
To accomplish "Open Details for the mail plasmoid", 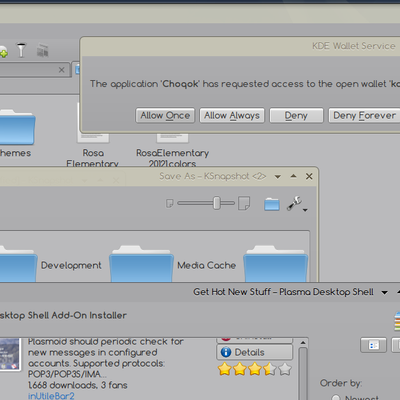I will (x=255, y=352).
